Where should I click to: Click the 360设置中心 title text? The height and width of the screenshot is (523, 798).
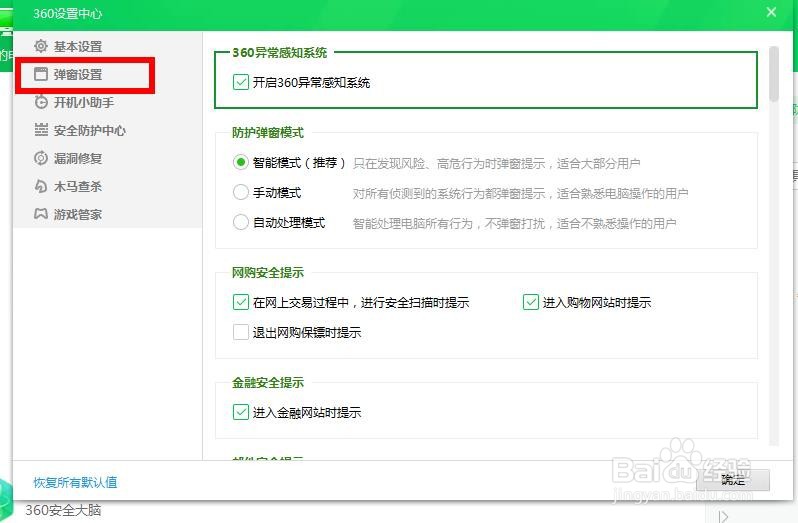click(x=68, y=13)
